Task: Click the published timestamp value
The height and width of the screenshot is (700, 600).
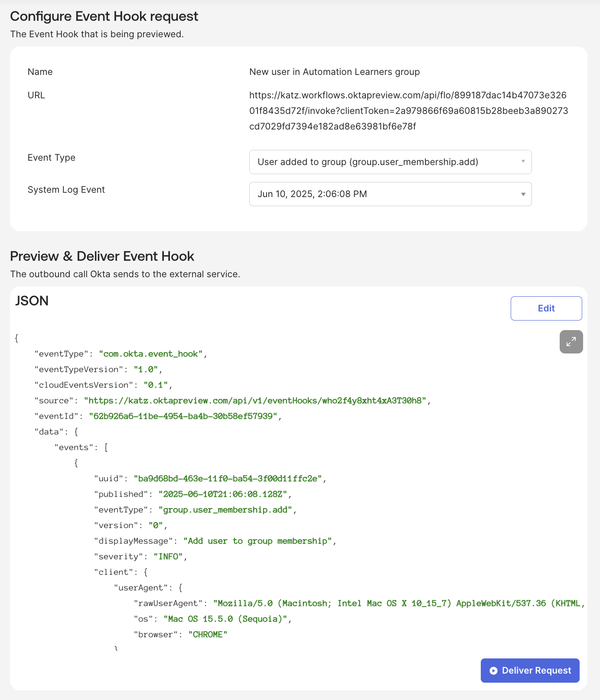Action: [x=224, y=494]
